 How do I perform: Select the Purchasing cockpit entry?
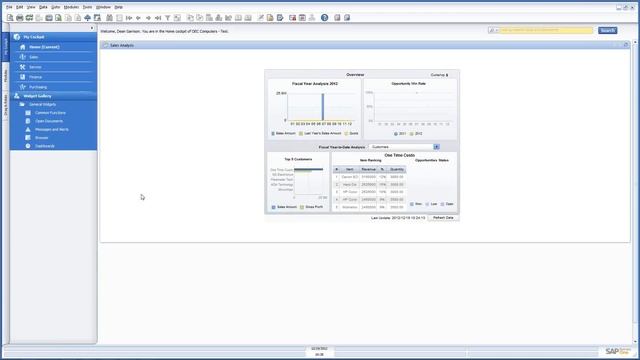click(38, 87)
